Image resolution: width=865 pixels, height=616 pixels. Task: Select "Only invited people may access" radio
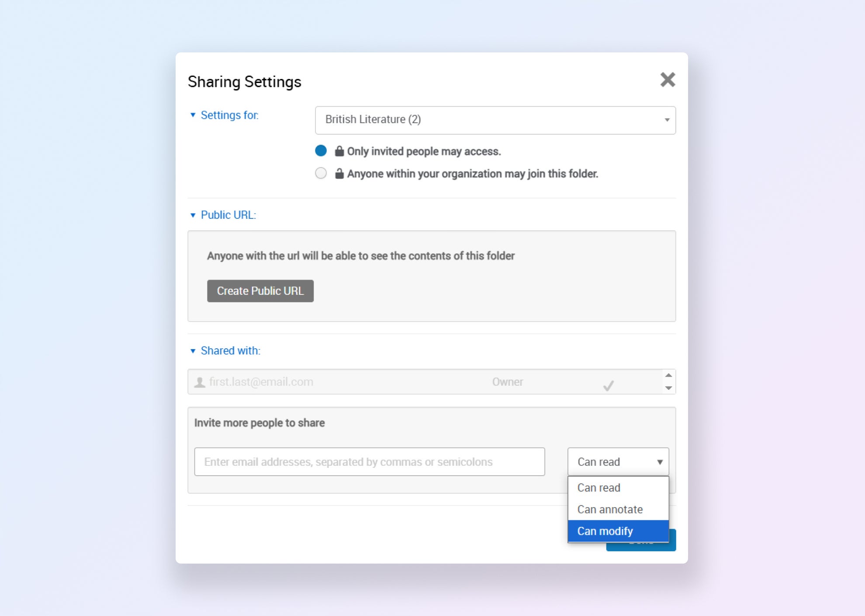(x=321, y=151)
